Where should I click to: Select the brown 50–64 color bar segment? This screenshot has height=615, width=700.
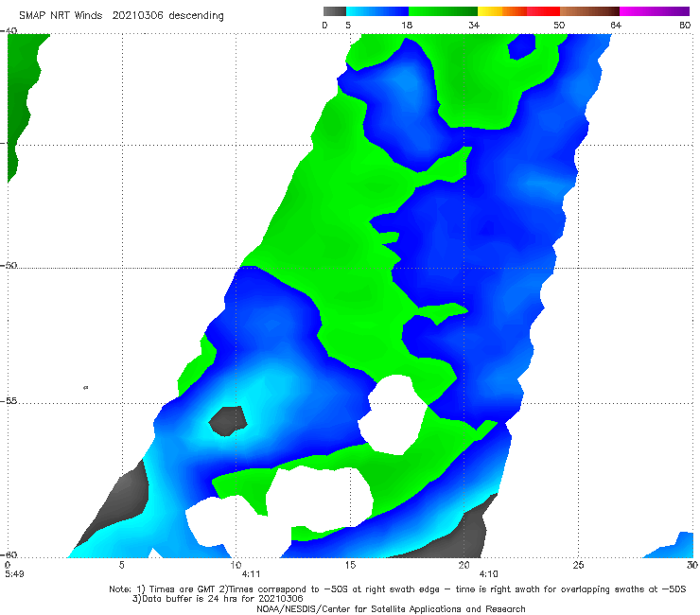589,11
